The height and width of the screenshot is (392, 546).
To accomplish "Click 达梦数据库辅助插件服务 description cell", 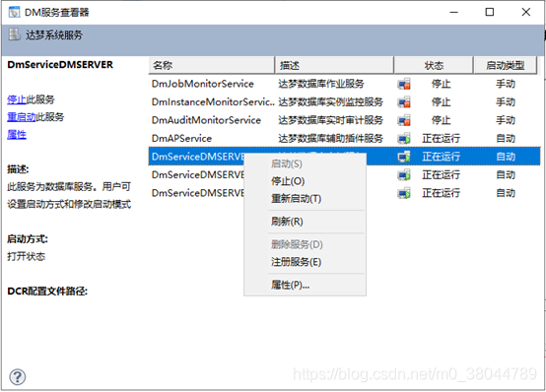I will [330, 138].
